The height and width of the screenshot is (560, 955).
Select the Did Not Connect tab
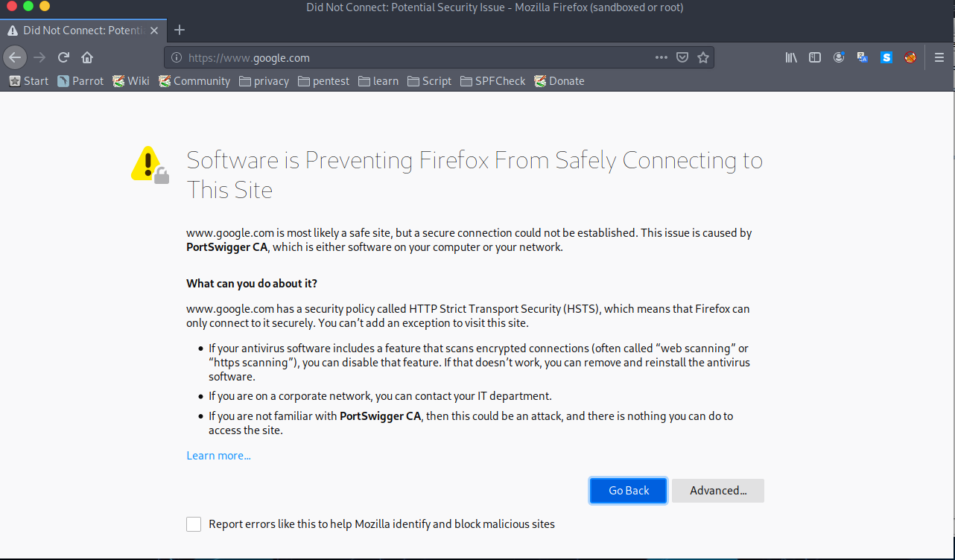[x=82, y=31]
